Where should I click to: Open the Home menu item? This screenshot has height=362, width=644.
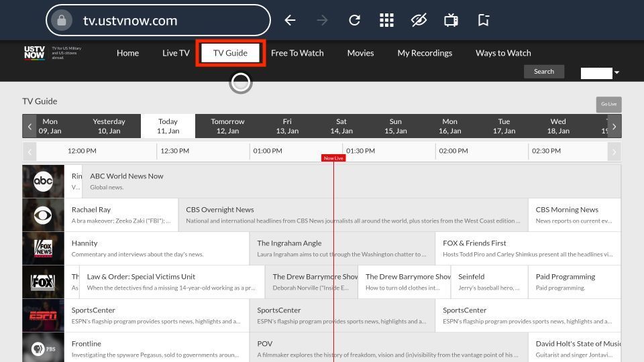pyautogui.click(x=127, y=53)
